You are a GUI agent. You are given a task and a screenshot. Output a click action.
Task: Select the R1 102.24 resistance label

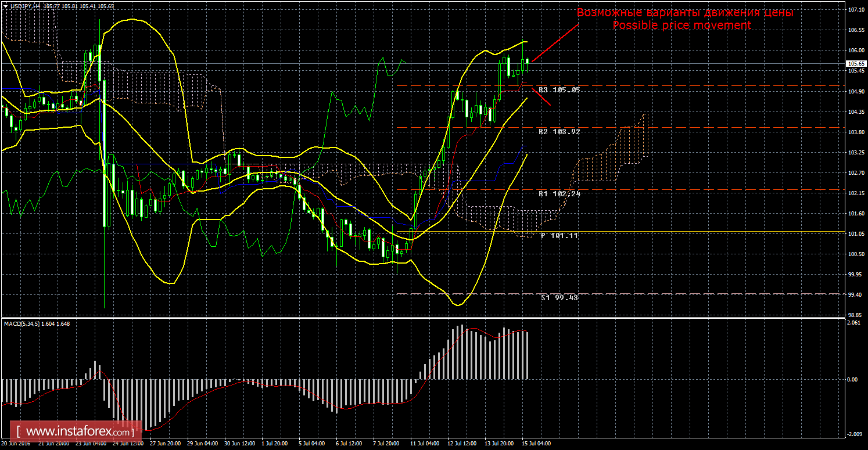pyautogui.click(x=559, y=193)
